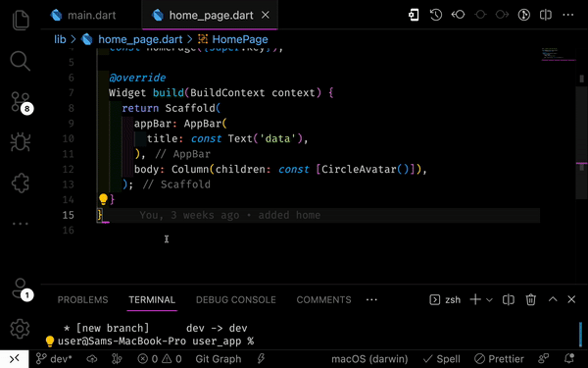Show more panel tabs via ellipsis

371,299
